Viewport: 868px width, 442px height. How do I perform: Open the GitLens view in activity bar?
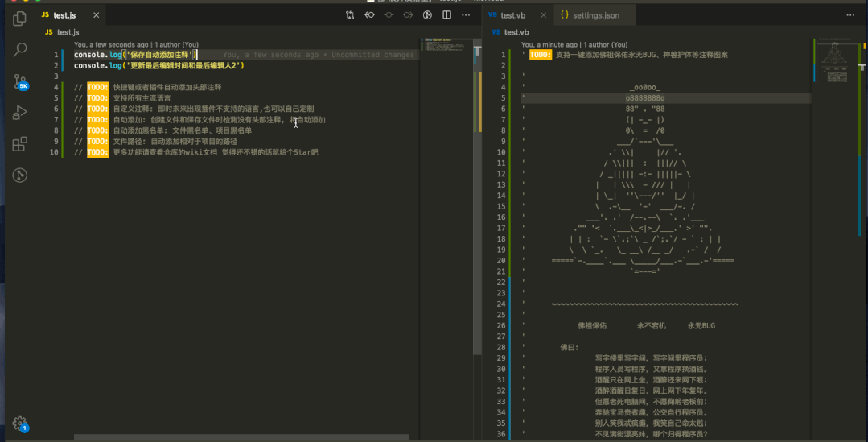pos(20,176)
